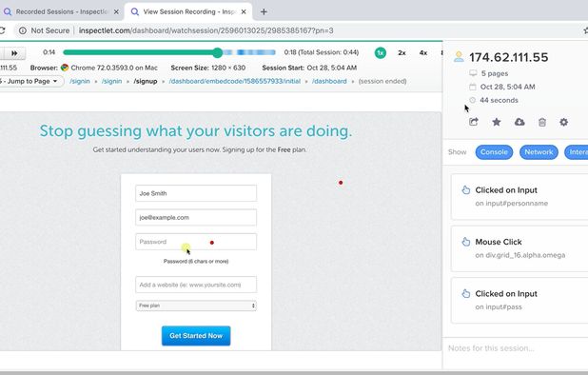The height and width of the screenshot is (375, 588).
Task: Click the striped buffered section of timeline
Action: pos(249,52)
